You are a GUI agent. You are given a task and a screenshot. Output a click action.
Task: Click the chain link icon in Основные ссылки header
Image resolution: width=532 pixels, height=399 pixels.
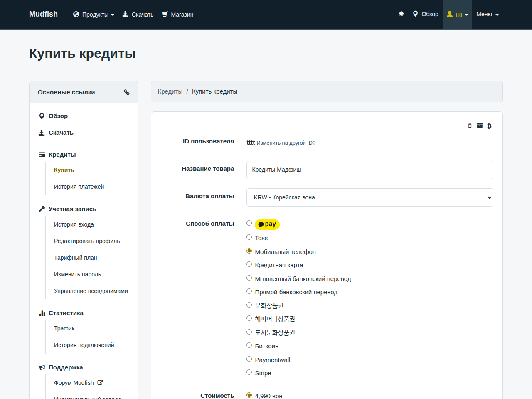point(127,92)
